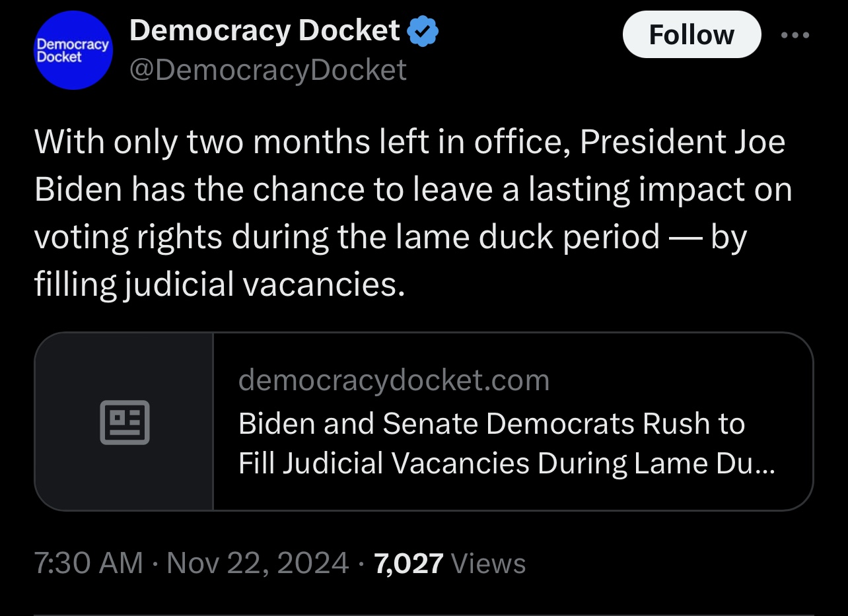Follow the Democracy Docket account
This screenshot has height=616, width=848.
pos(691,34)
